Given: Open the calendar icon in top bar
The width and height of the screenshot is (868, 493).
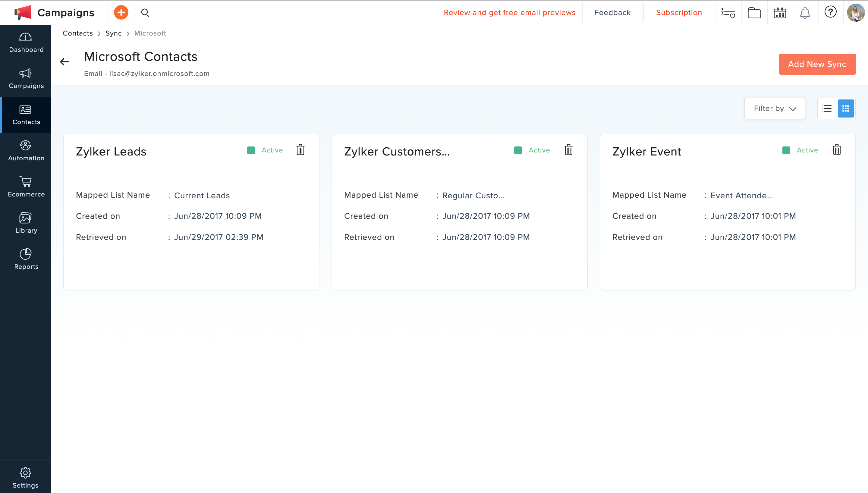Looking at the screenshot, I should (780, 13).
